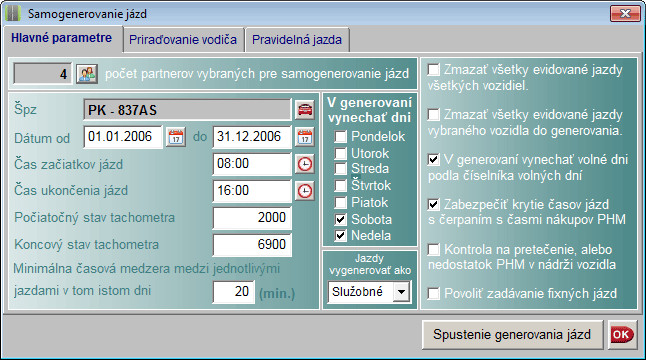
Task: Click the Špz field PK - 837AS
Action: tap(187, 110)
